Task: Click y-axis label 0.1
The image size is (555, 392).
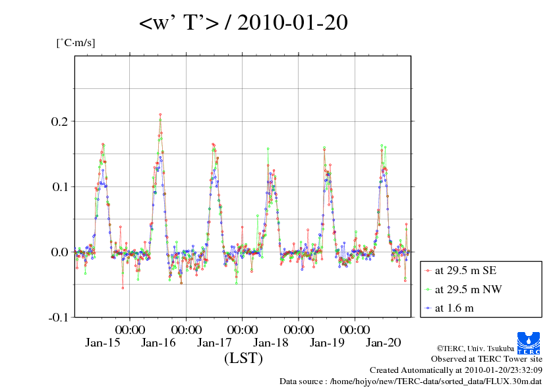Action: pos(59,187)
